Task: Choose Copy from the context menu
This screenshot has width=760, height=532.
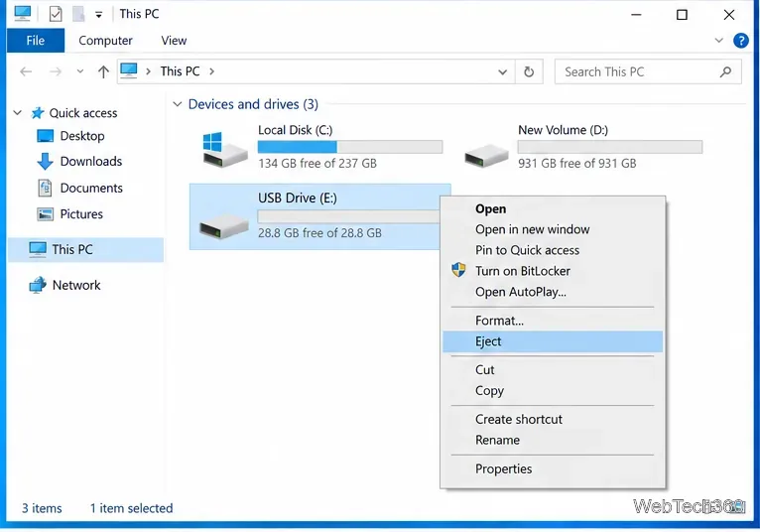Action: 553,391
